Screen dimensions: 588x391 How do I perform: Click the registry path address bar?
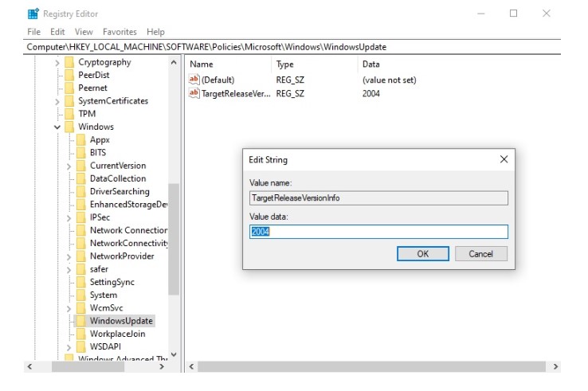292,47
